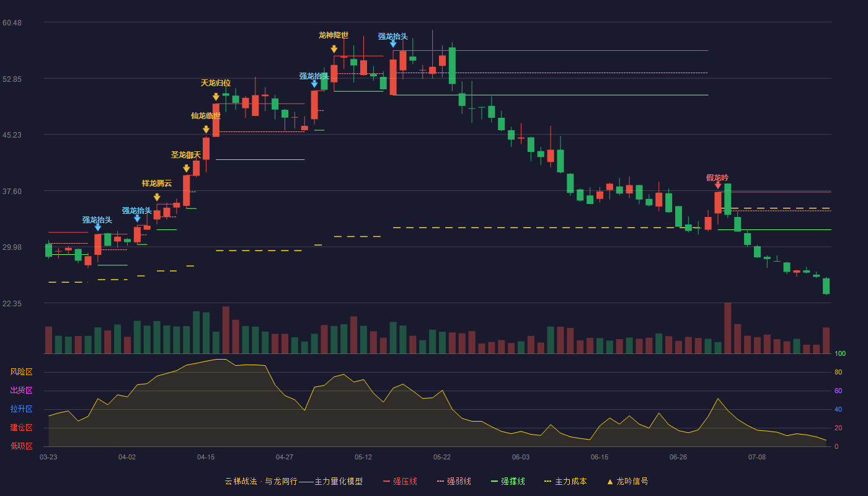Screen dimensions: 868x496
Task: Click the 04-02 date axis label
Action: coord(127,457)
